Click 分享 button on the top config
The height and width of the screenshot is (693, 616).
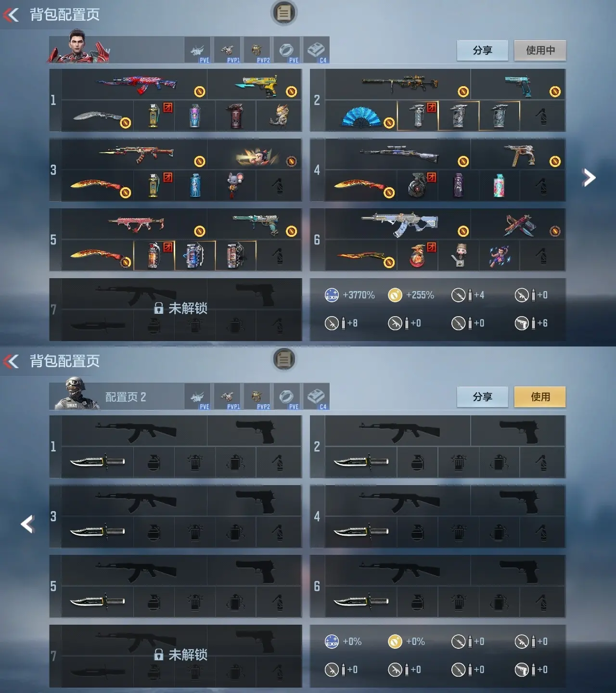point(482,51)
